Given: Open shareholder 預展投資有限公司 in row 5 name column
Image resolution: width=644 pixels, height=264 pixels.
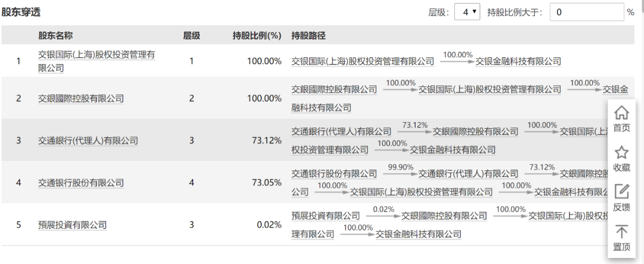Looking at the screenshot, I should click(72, 225).
